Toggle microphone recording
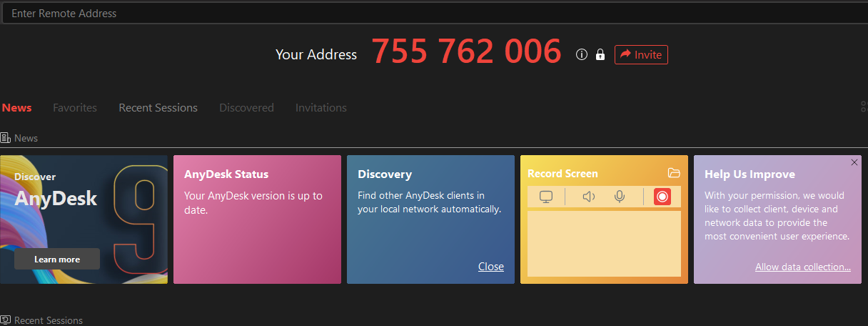Viewport: 868px width, 326px height. tap(620, 197)
